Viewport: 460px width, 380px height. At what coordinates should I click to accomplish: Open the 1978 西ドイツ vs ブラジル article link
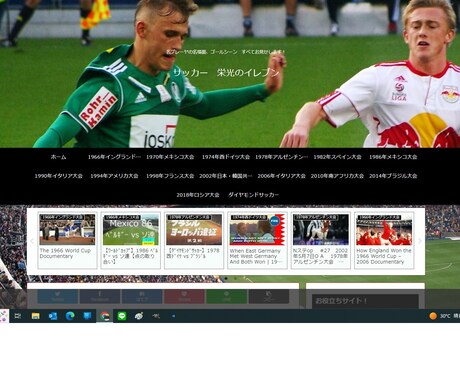(x=193, y=253)
